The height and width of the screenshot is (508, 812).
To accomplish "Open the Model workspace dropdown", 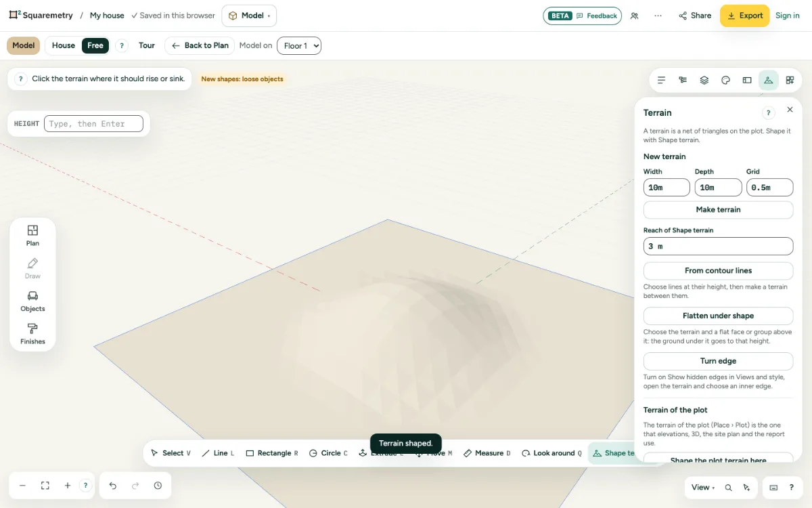I will click(249, 16).
